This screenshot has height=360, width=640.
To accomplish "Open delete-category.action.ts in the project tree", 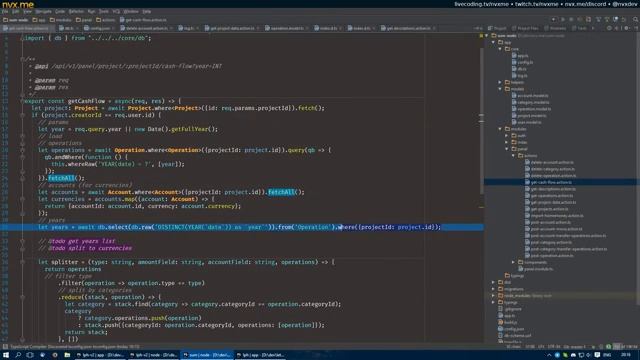I will pyautogui.click(x=549, y=169).
